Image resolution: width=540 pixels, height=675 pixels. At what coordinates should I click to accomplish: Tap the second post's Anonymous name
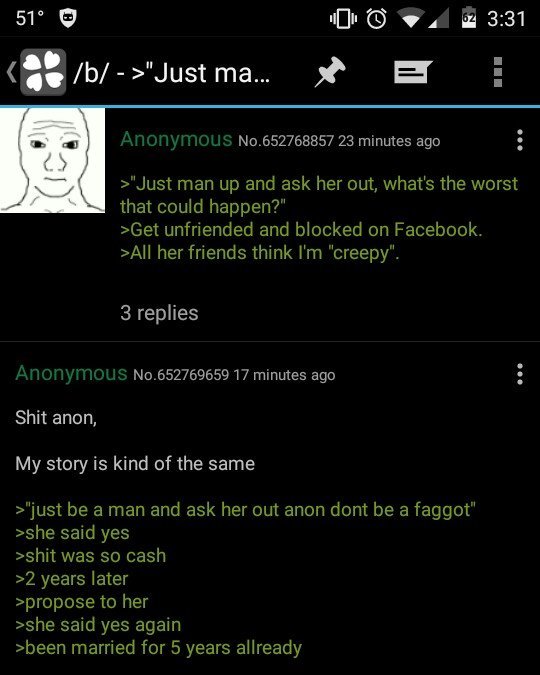[x=71, y=373]
